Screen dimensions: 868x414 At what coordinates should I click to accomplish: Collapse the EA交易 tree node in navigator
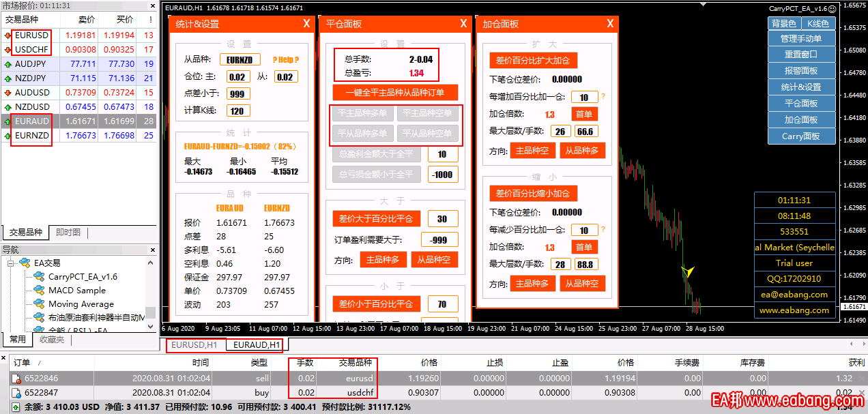(11, 263)
